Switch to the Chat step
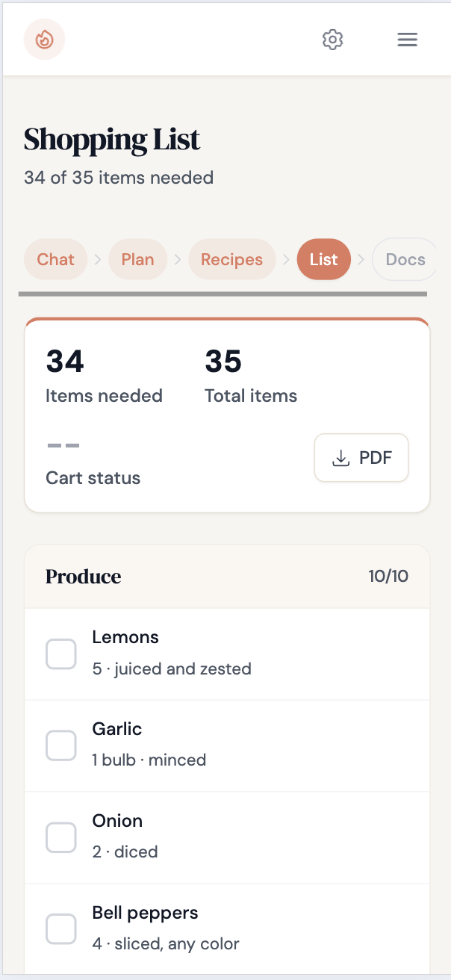This screenshot has width=451, height=980. 55,259
